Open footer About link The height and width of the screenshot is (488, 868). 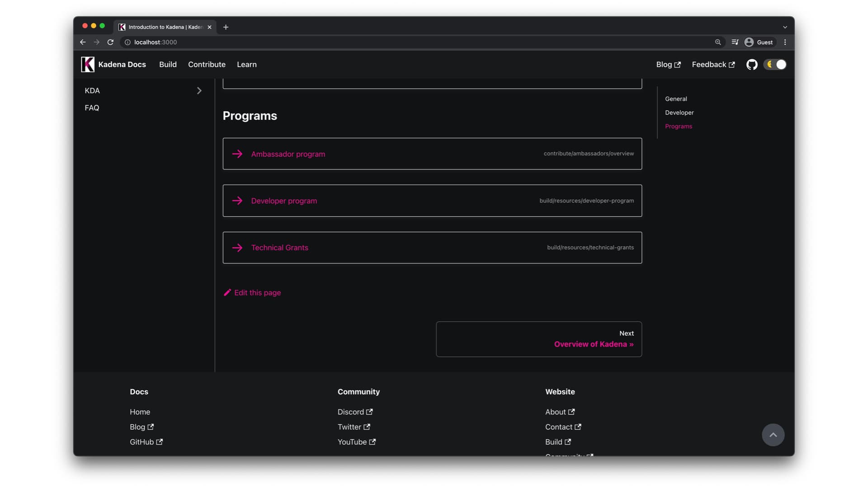coord(560,412)
